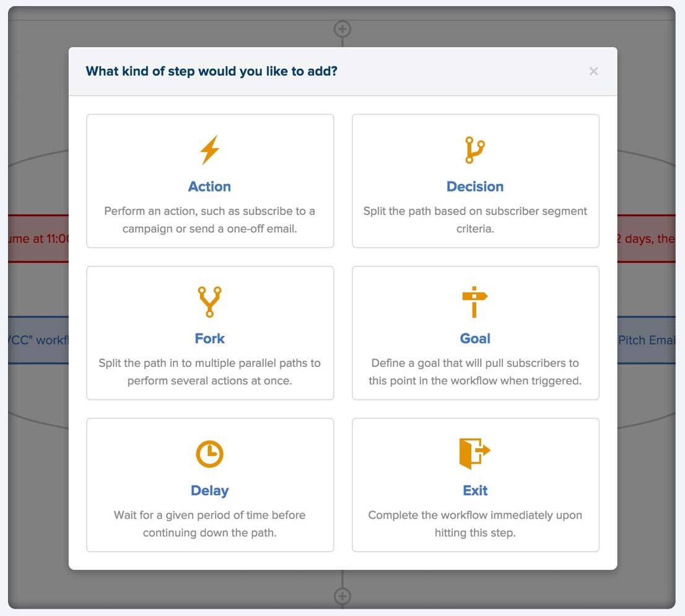Image resolution: width=685 pixels, height=616 pixels.
Task: Select the Delay step title
Action: pyautogui.click(x=209, y=490)
